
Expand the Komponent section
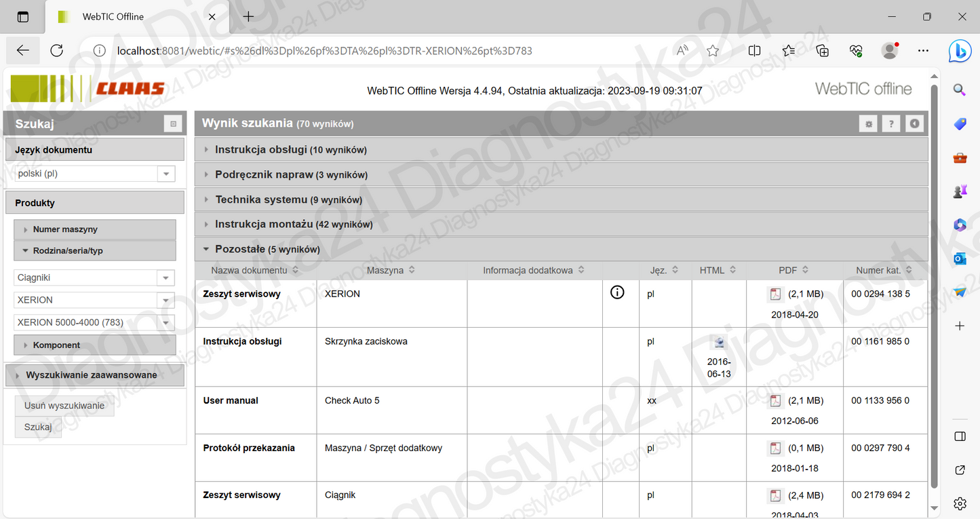coord(95,345)
